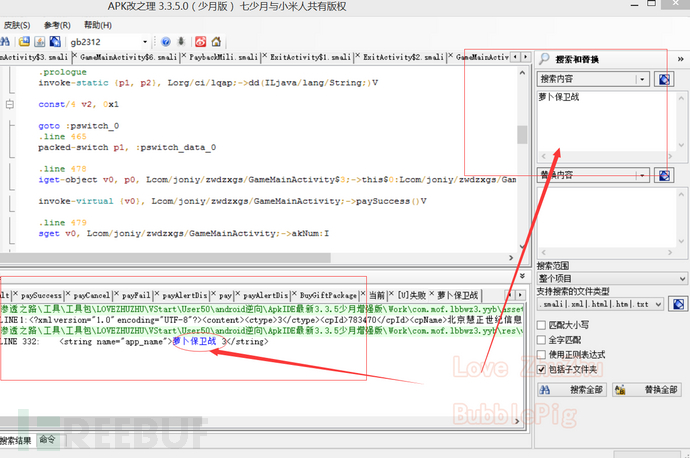Close the paySuccess results tab

pyautogui.click(x=15, y=293)
